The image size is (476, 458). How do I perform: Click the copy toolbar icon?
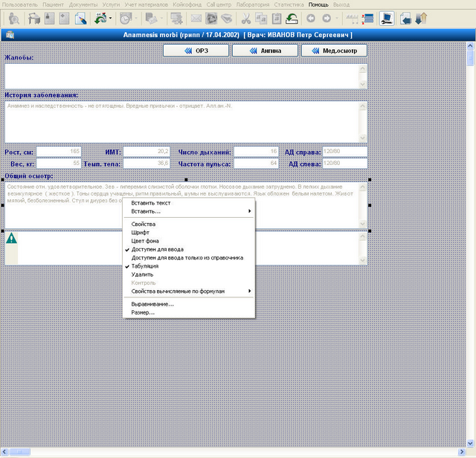coord(261,19)
